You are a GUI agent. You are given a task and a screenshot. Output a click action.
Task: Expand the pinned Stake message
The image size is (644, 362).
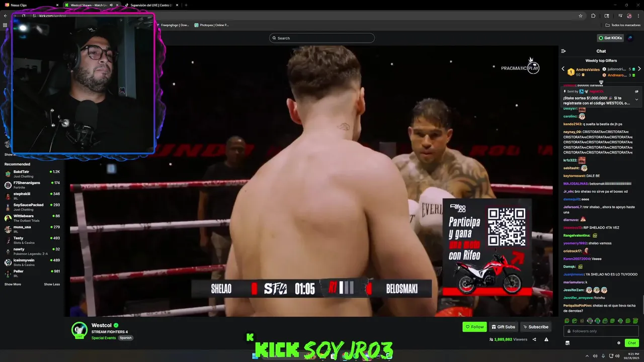point(636,100)
